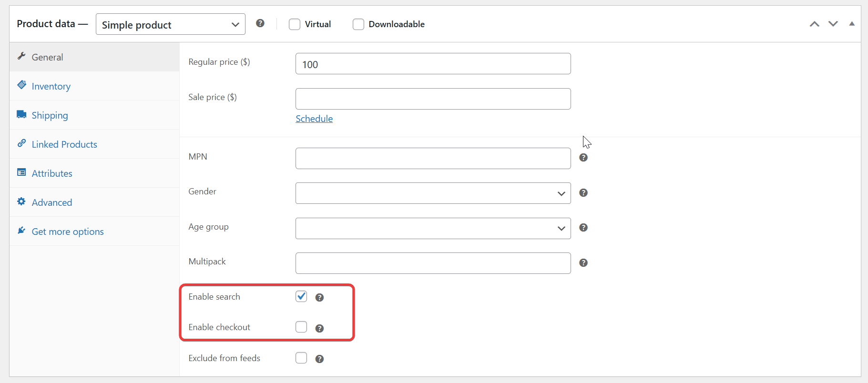Open the Linked Products tab

tap(64, 144)
